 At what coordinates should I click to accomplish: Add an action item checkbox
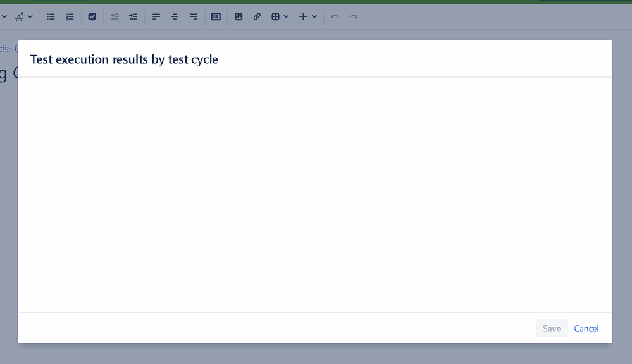[92, 16]
